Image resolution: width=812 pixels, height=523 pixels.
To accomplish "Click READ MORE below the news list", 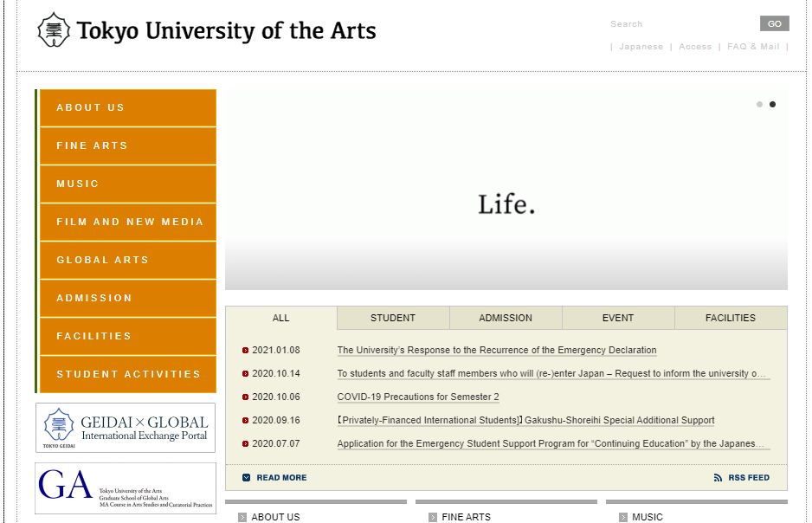I will (281, 477).
